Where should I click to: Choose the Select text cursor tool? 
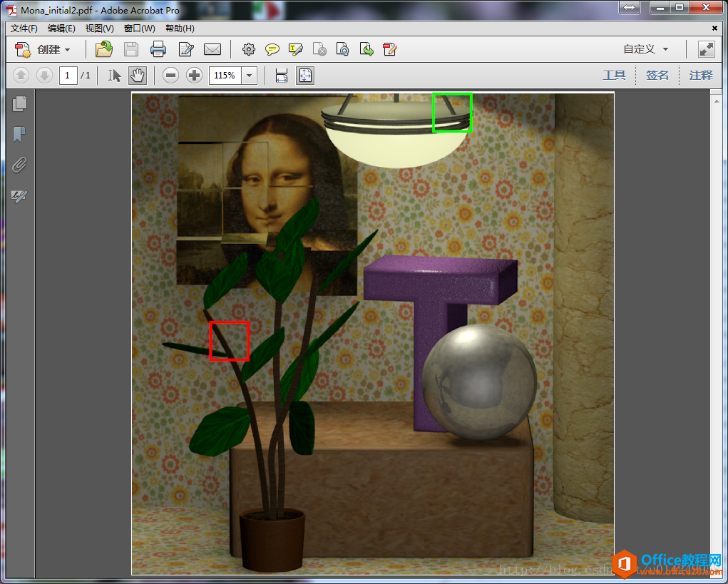pos(114,75)
